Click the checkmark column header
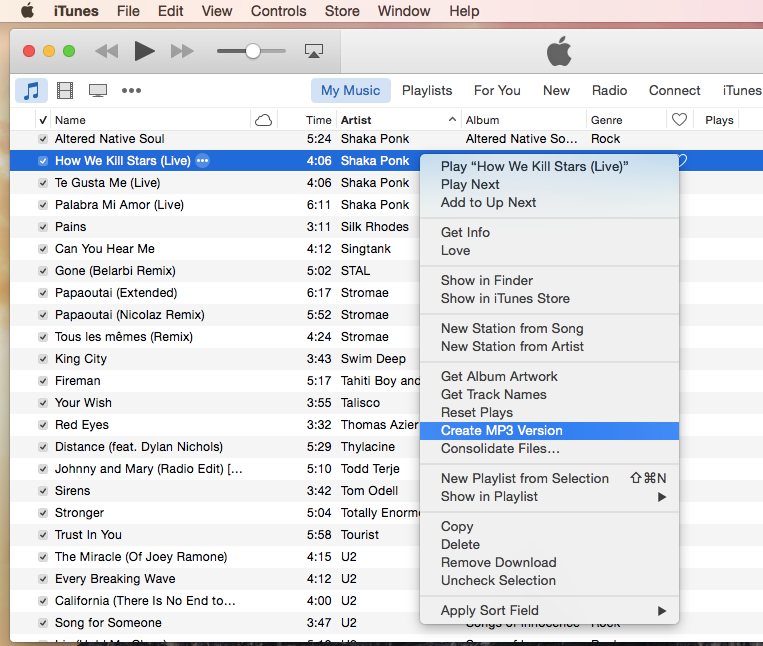Screen dimensions: 763x646 (43, 120)
